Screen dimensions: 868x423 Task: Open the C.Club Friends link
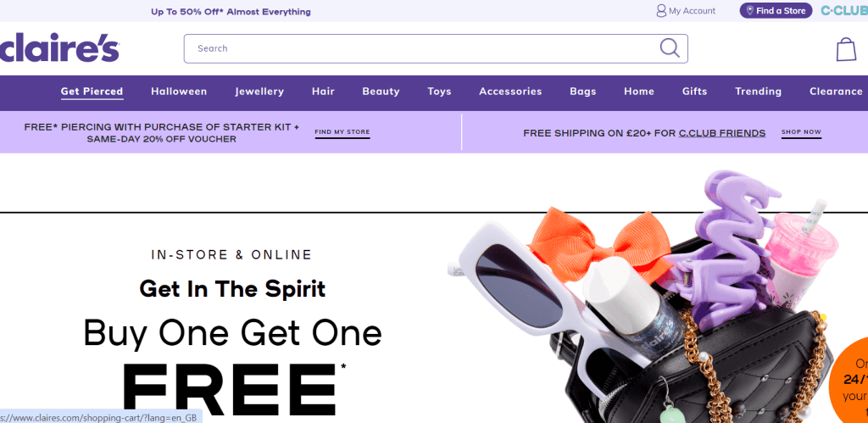(722, 133)
